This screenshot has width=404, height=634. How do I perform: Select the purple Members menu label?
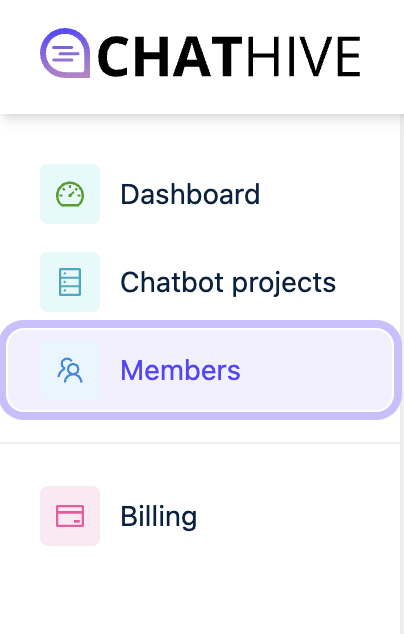pos(180,370)
